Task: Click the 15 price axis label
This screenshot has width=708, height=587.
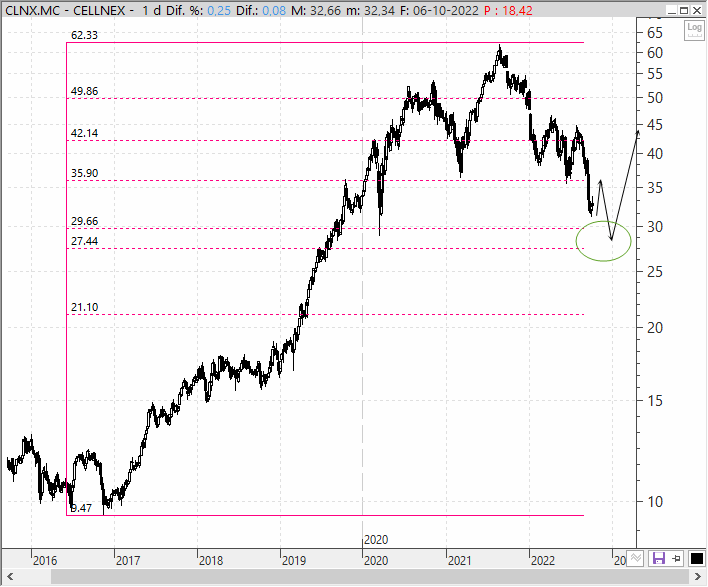Action: [655, 401]
